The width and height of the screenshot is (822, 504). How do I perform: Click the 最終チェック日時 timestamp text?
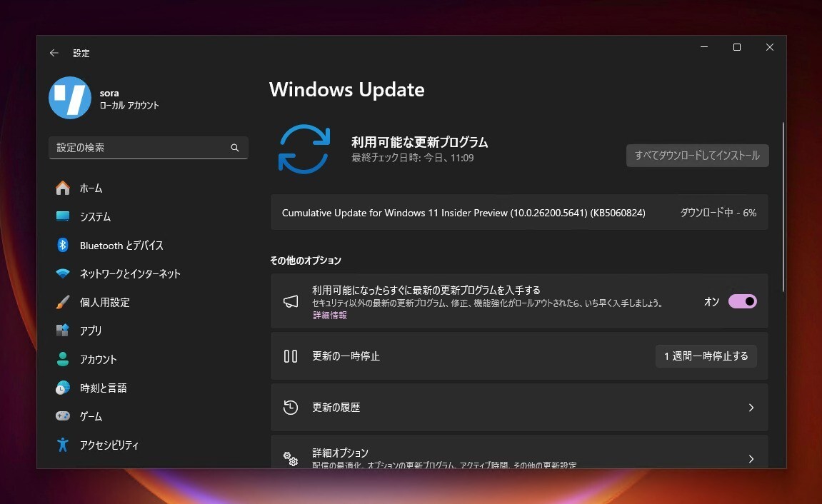[x=413, y=158]
